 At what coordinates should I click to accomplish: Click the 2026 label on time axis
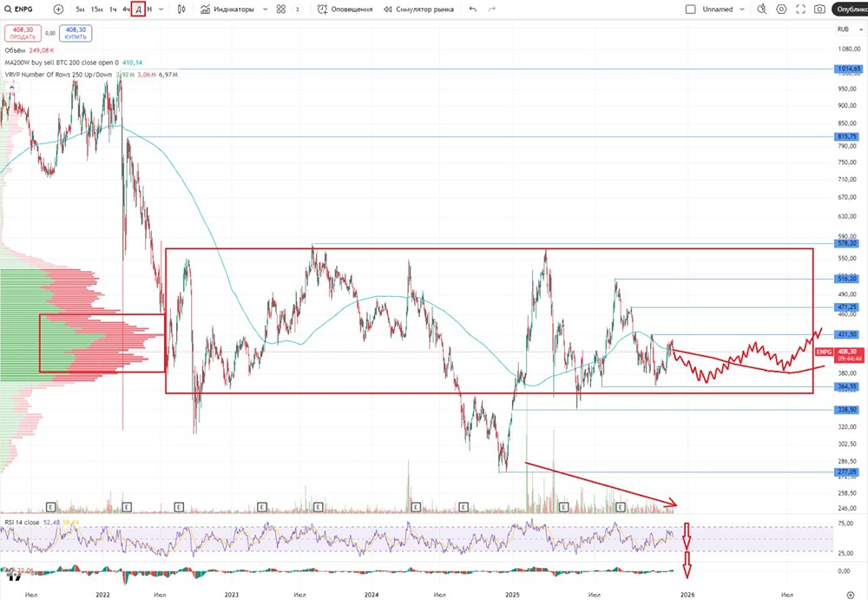tap(687, 595)
